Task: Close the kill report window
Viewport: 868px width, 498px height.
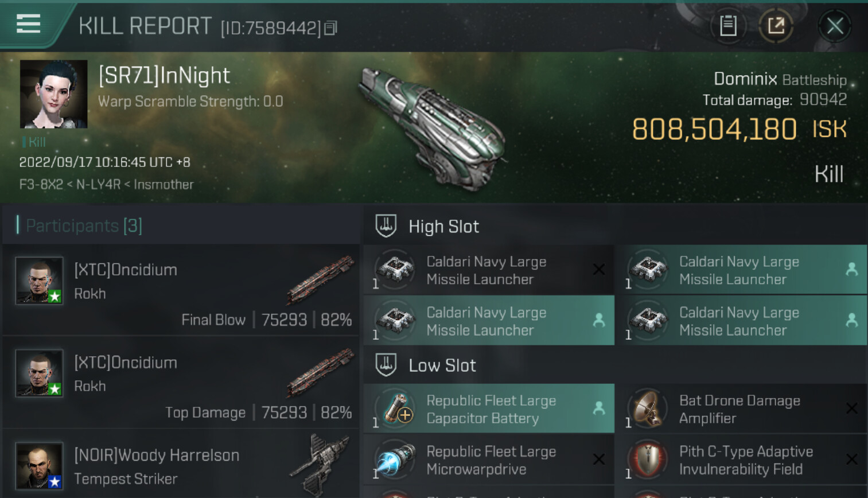Action: (x=834, y=26)
